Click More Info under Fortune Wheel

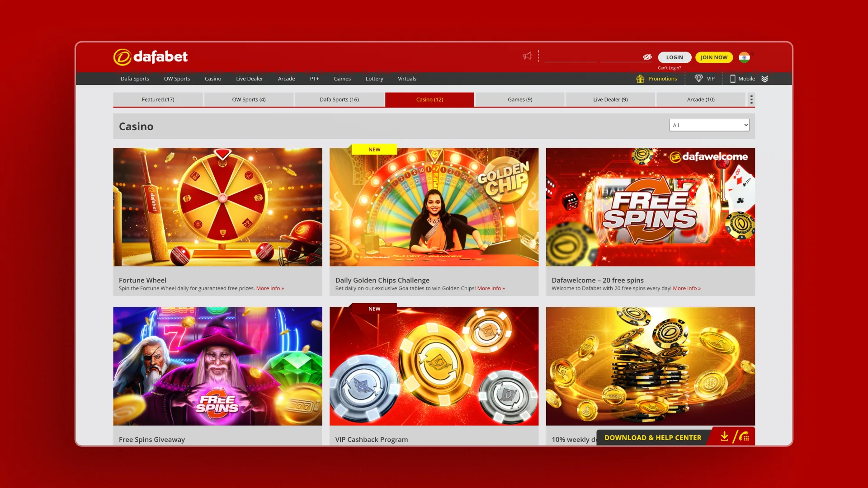270,288
